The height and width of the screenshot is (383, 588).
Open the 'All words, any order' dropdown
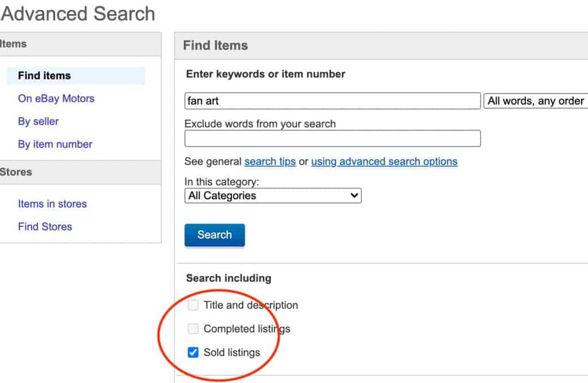coord(536,101)
